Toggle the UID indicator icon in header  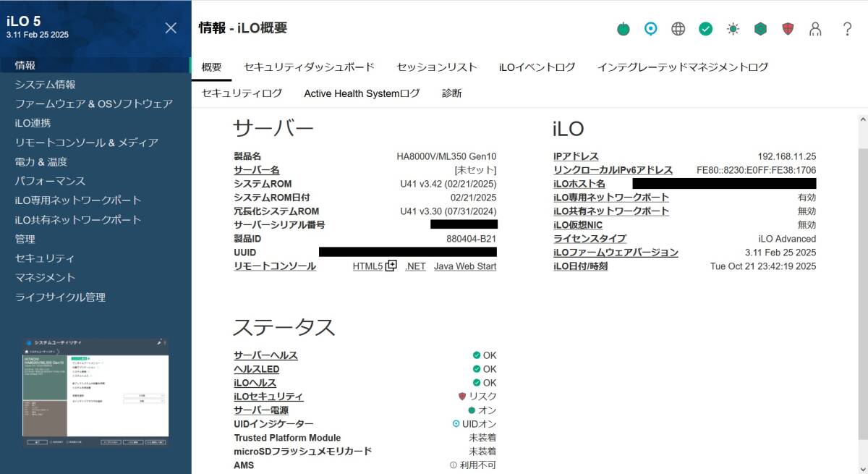(651, 29)
